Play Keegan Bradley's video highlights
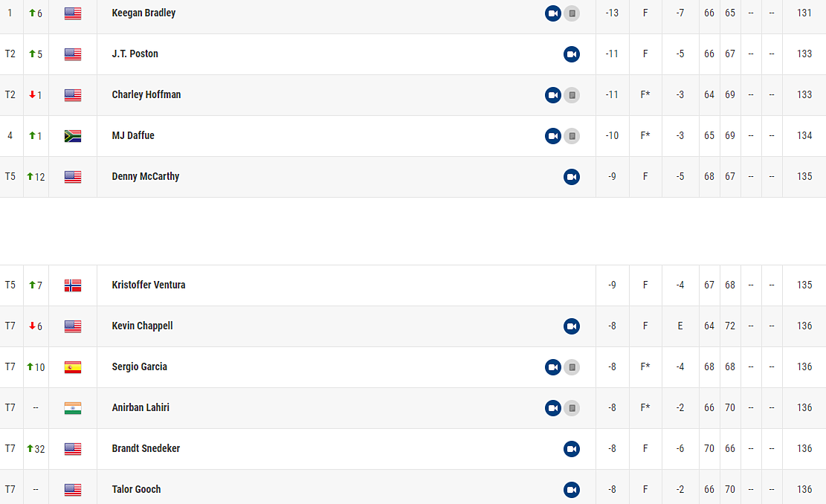This screenshot has height=504, width=826. [x=552, y=13]
